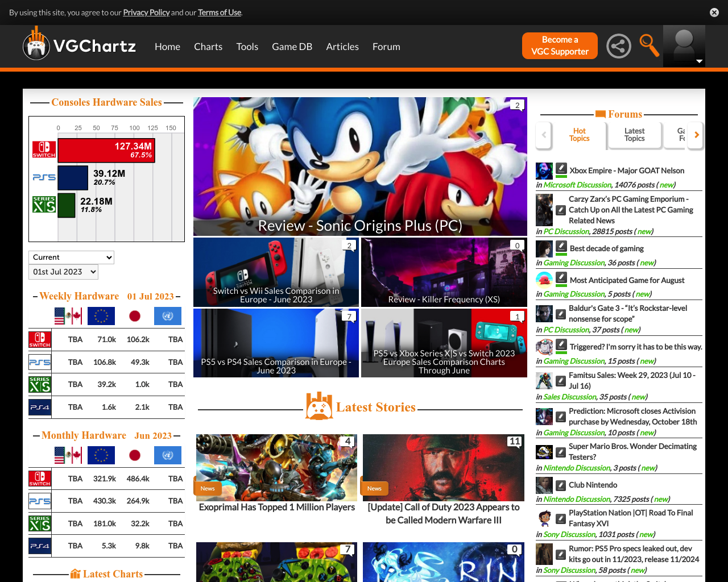Select the Europe flag in Monthly Hardware
Viewport: 728px width, 582px height.
click(x=101, y=455)
